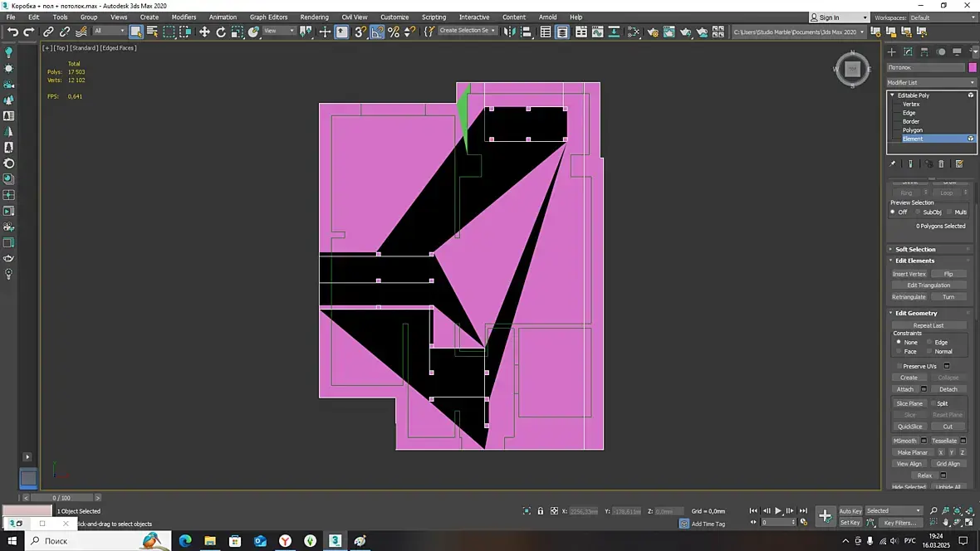Select the Rotate tool
The width and height of the screenshot is (980, 551).
(221, 32)
